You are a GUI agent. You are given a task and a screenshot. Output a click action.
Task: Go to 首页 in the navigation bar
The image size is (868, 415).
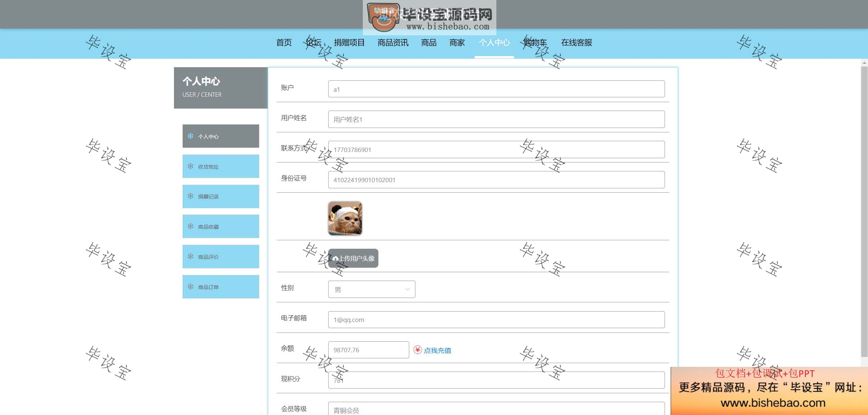point(284,43)
